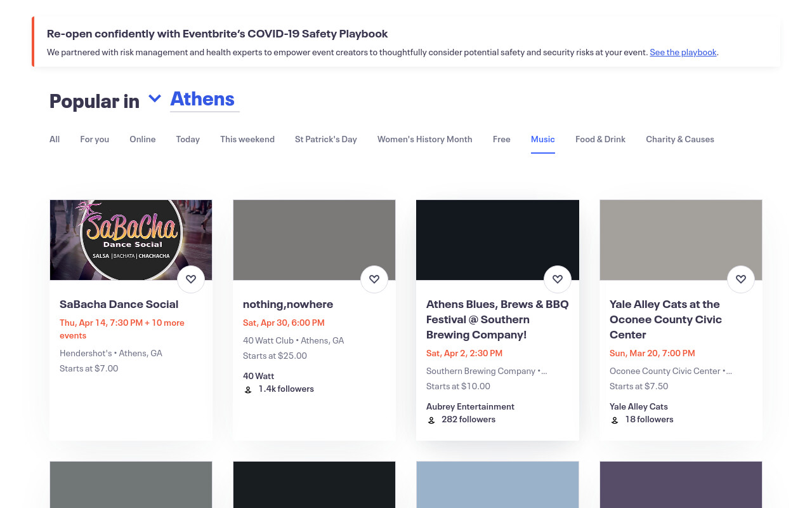Click Starts at $7.00 price text
Image resolution: width=812 pixels, height=508 pixels.
(x=89, y=368)
